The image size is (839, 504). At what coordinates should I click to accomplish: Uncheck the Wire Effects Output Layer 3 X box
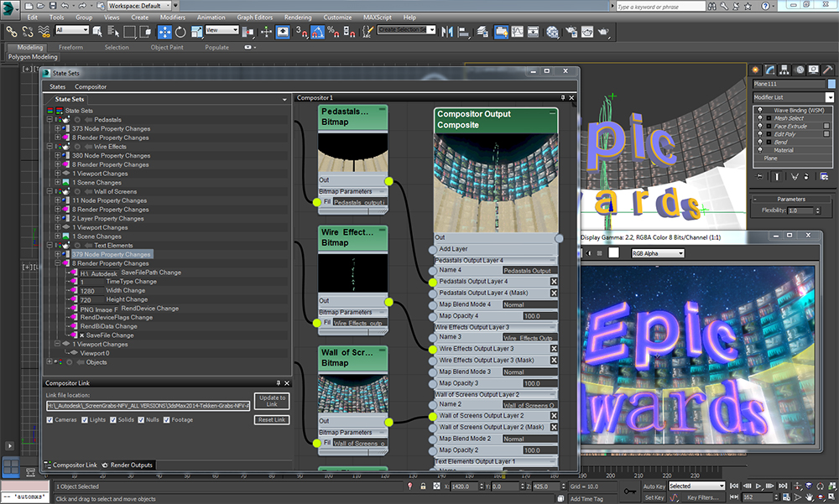[x=554, y=349]
